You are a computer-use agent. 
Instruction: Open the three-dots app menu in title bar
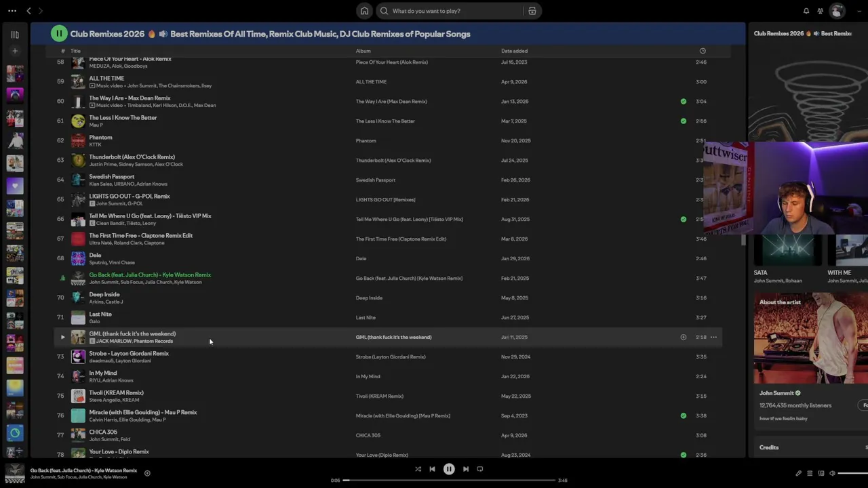pos(12,11)
